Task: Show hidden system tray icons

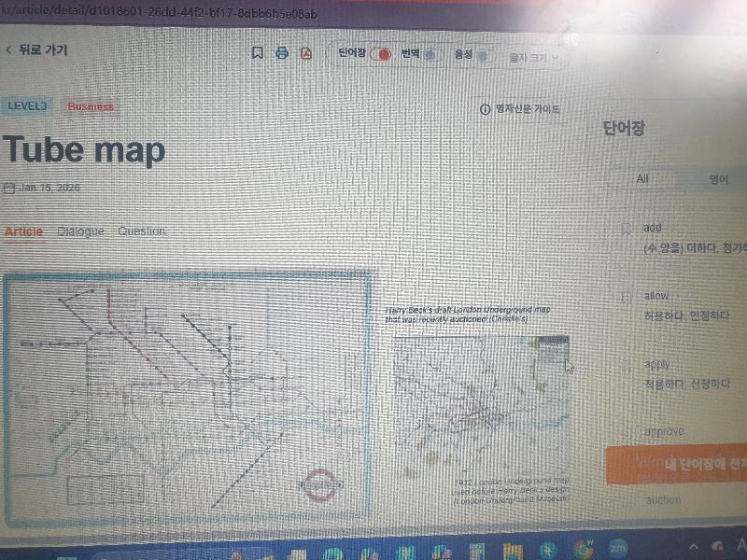Action: pyautogui.click(x=693, y=546)
